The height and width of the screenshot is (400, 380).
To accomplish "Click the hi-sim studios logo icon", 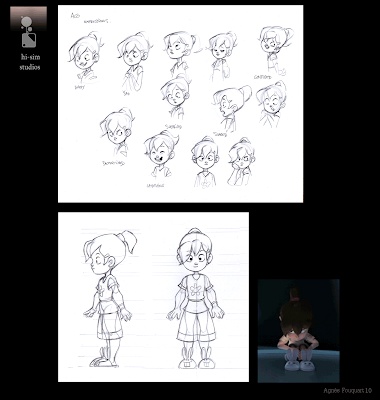I will [28, 32].
